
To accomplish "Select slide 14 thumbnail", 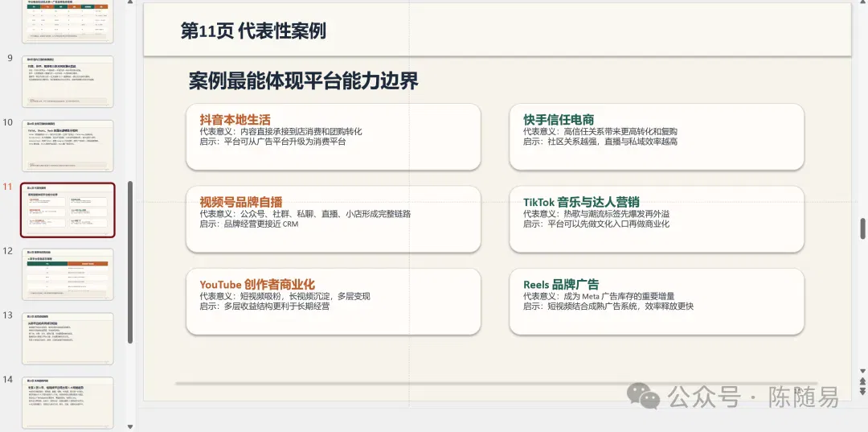I will (x=68, y=403).
